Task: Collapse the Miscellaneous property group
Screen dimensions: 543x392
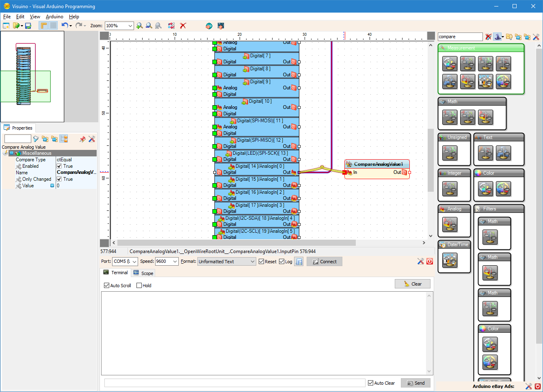Action: [12, 153]
